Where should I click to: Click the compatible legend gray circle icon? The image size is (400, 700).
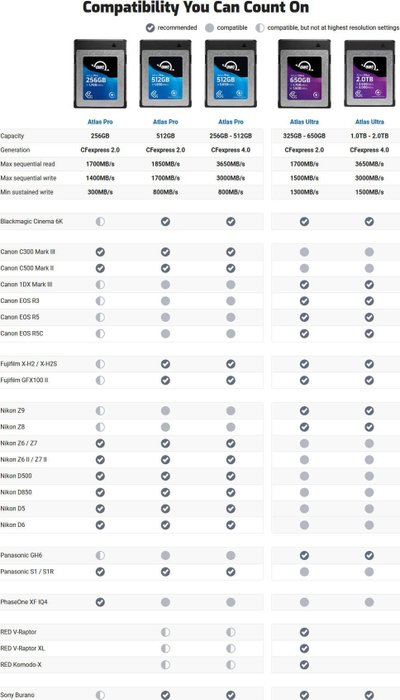209,28
